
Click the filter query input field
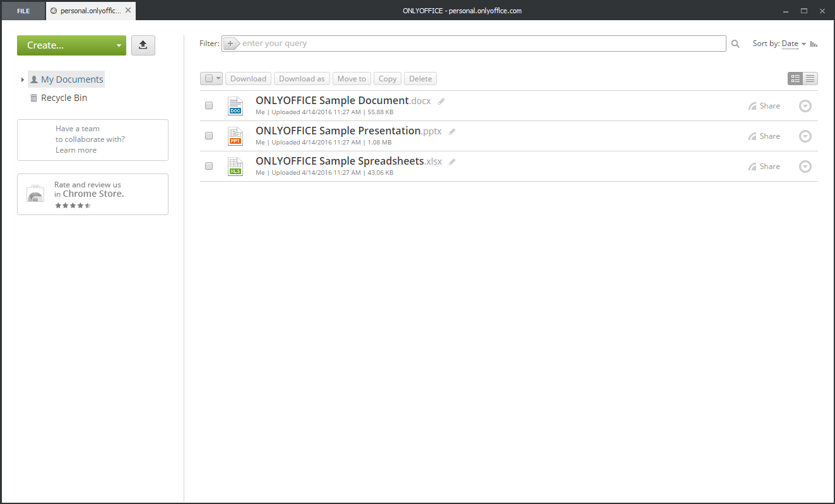coord(474,44)
